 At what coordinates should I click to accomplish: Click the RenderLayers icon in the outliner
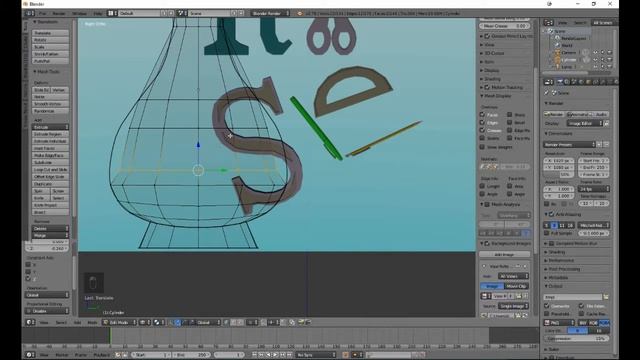point(558,38)
